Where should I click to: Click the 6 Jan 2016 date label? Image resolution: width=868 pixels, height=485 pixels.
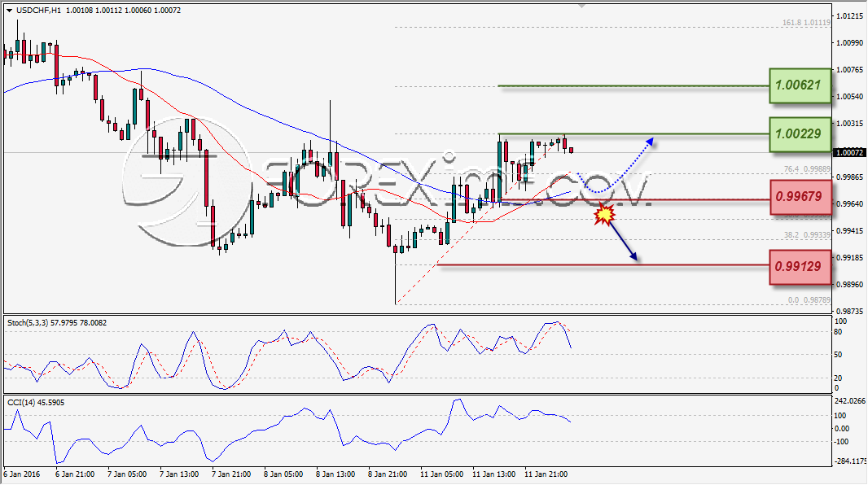pyautogui.click(x=22, y=474)
